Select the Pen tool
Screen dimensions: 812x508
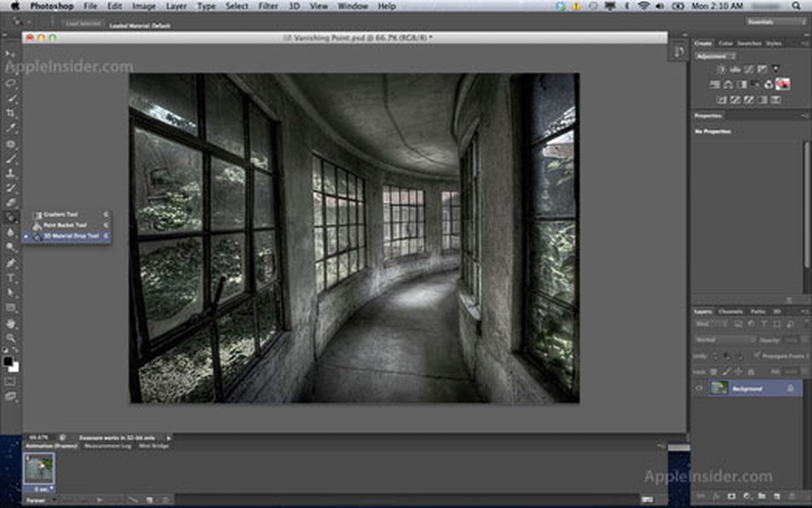[11, 263]
